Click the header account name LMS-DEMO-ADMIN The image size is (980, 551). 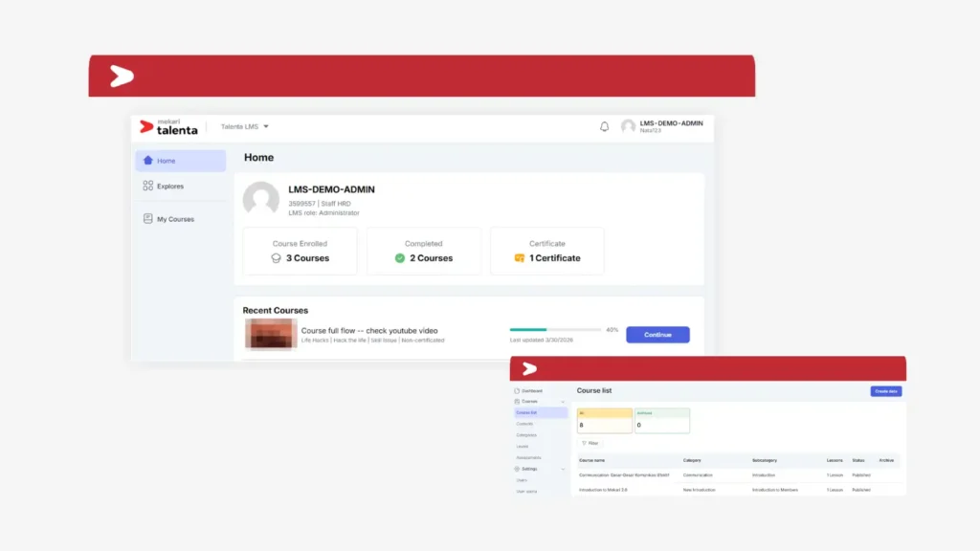tap(671, 123)
